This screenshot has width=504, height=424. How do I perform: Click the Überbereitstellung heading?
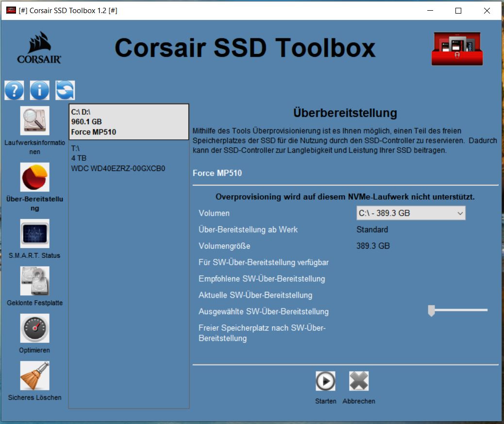click(345, 113)
